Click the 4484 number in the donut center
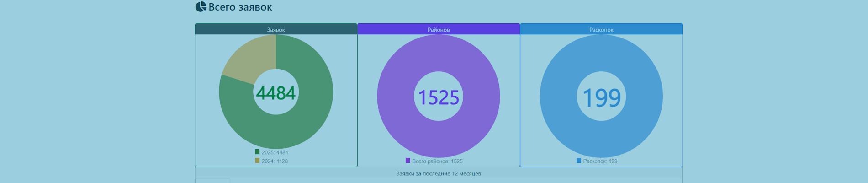This screenshot has height=183, width=868. (276, 93)
